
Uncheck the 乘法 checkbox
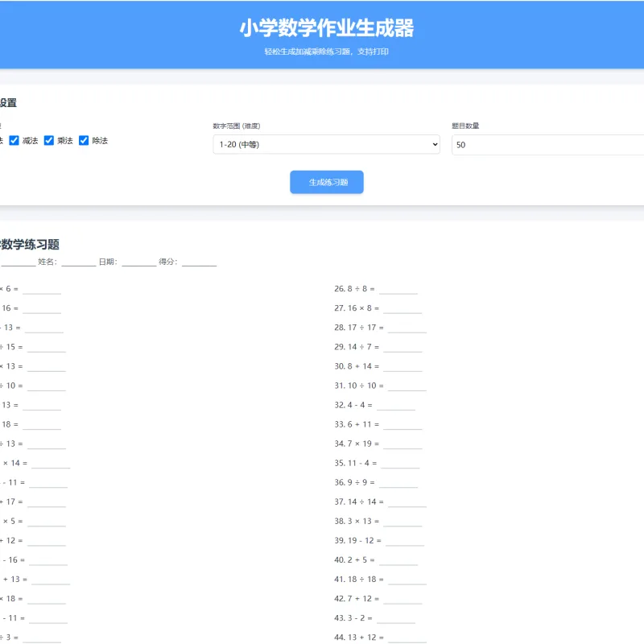click(x=49, y=140)
